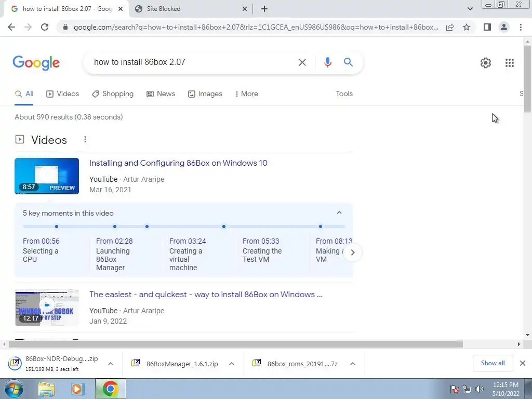
Task: Open the More search filter menu
Action: click(x=247, y=94)
